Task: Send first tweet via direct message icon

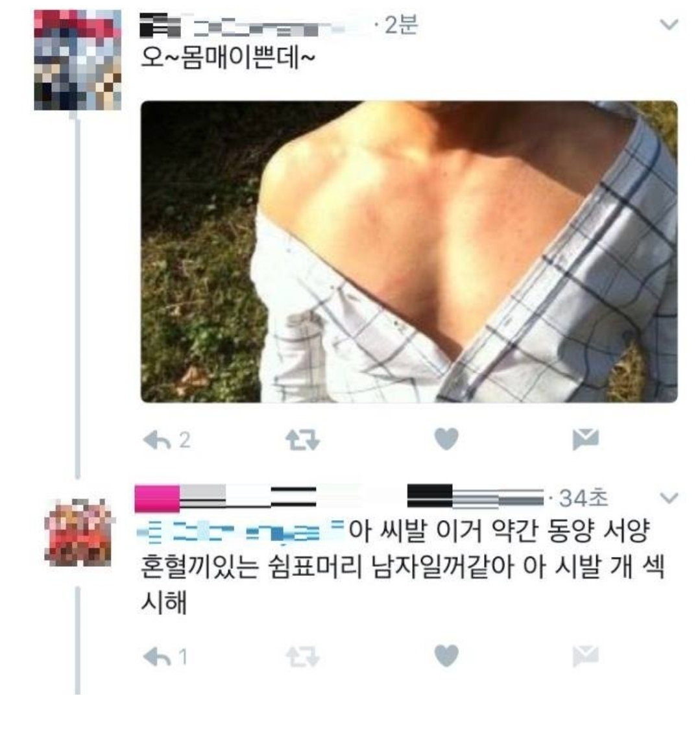Action: click(x=586, y=439)
